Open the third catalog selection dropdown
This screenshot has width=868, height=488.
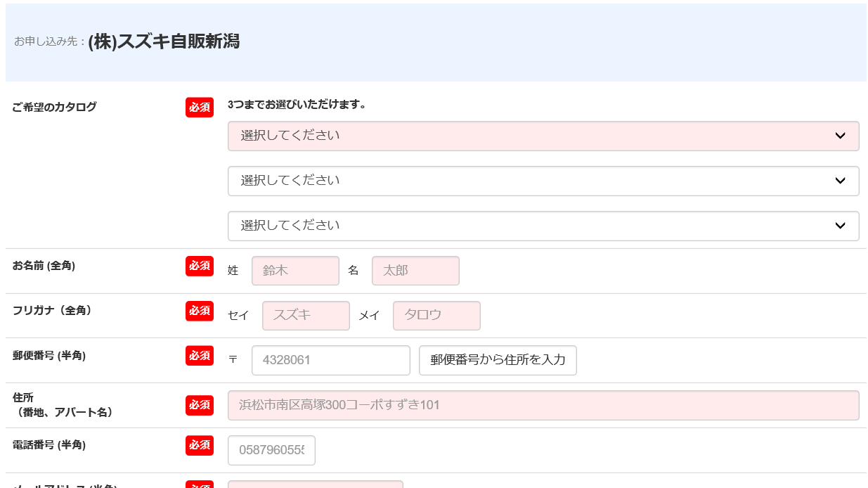click(x=543, y=226)
